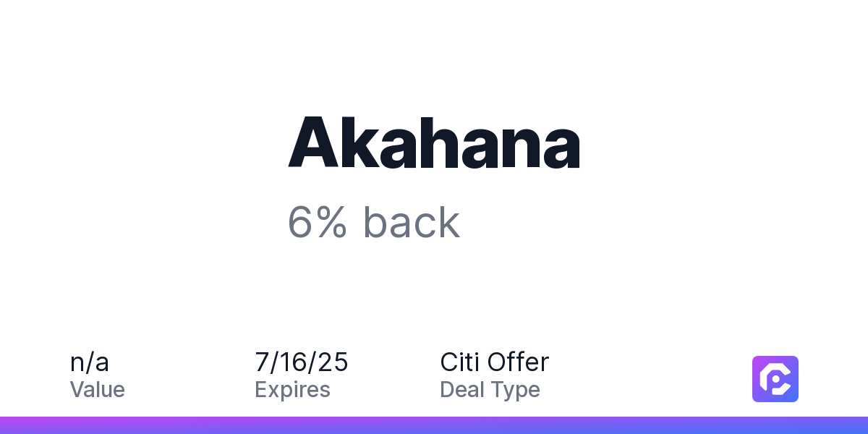Select the Expires label
The height and width of the screenshot is (434, 868).
[x=292, y=390]
